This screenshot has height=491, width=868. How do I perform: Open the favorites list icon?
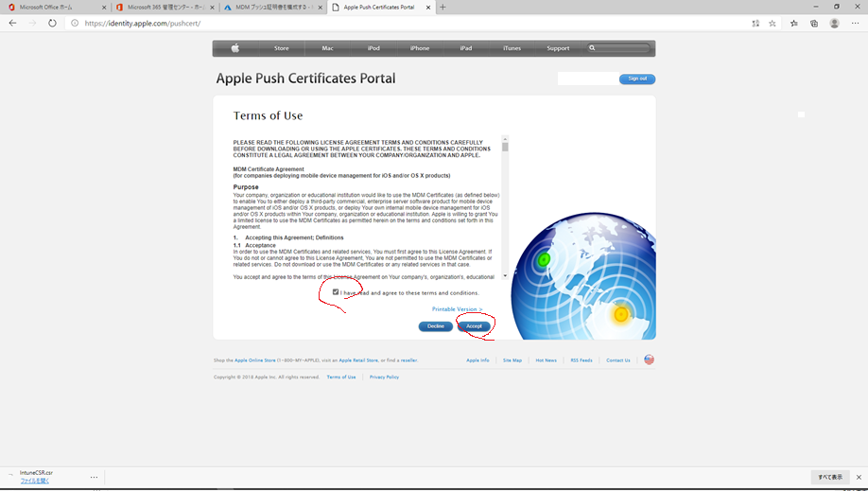pos(794,24)
